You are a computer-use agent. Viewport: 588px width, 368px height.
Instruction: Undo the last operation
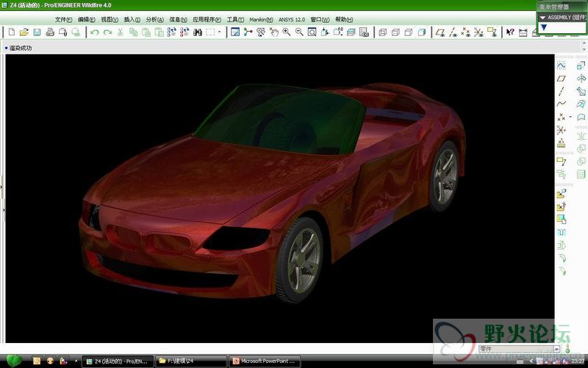[x=95, y=32]
